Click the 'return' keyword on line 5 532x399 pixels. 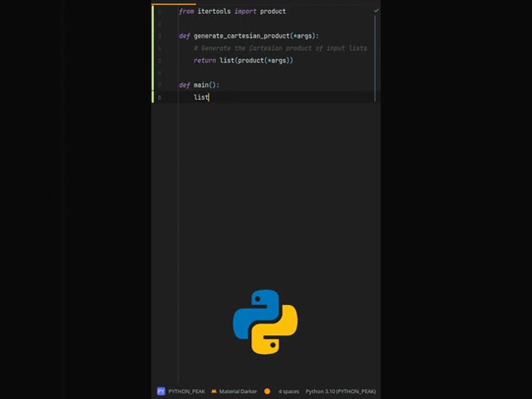(204, 61)
